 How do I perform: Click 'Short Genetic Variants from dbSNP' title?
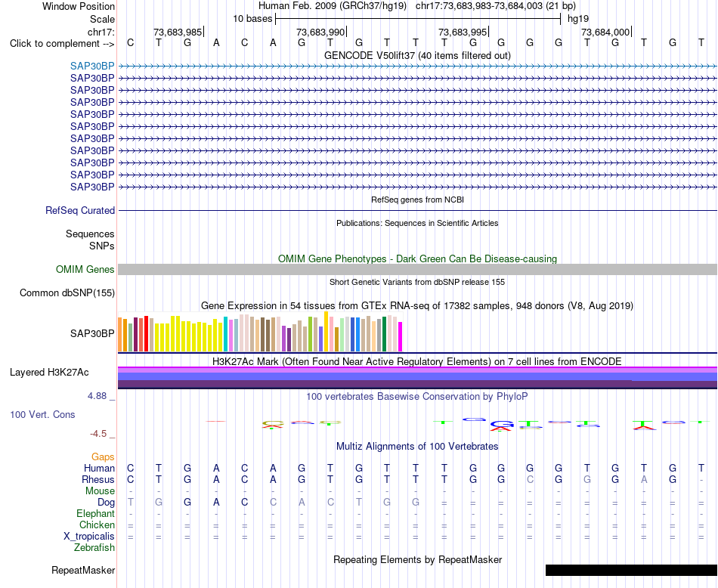417,282
